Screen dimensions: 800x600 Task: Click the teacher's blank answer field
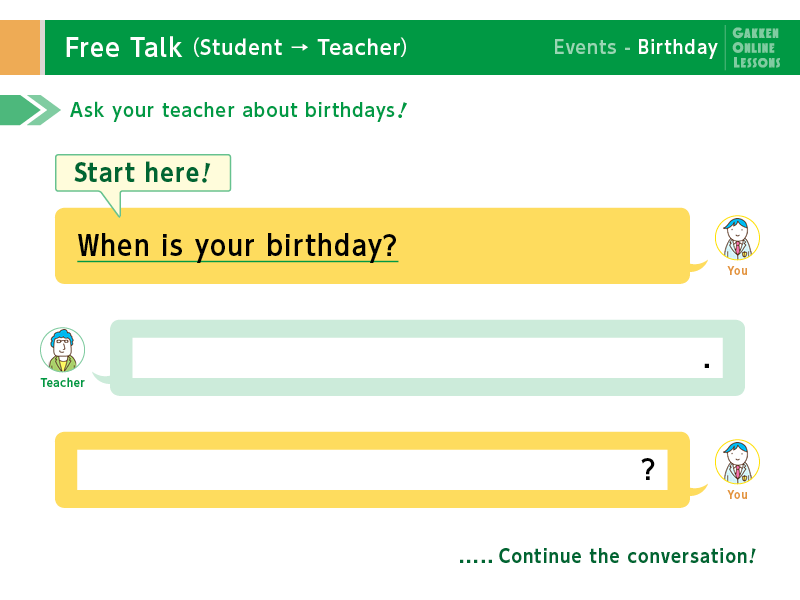[427, 358]
